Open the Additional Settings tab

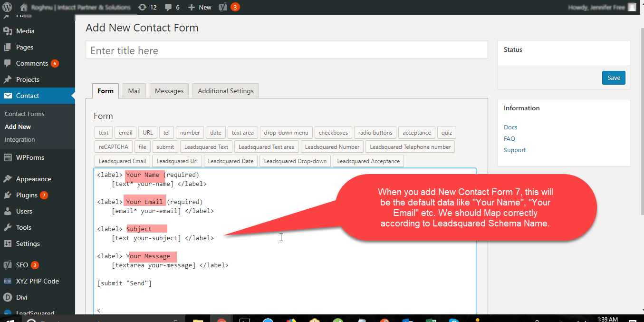225,91
